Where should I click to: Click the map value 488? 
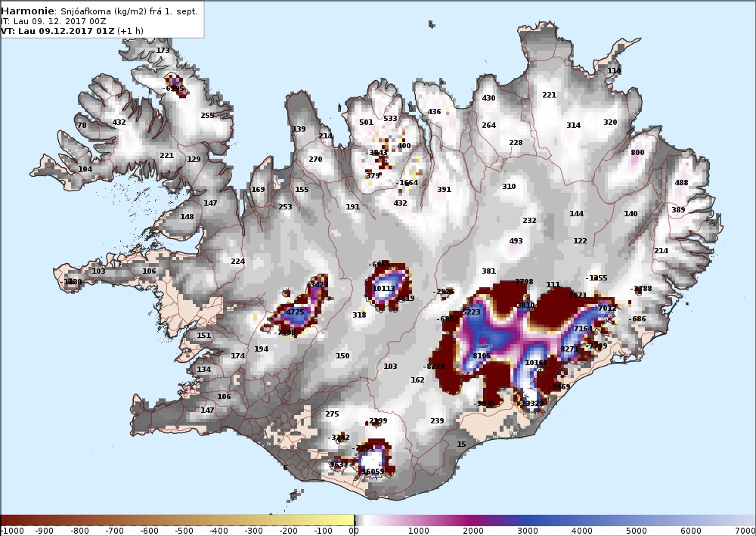(682, 183)
